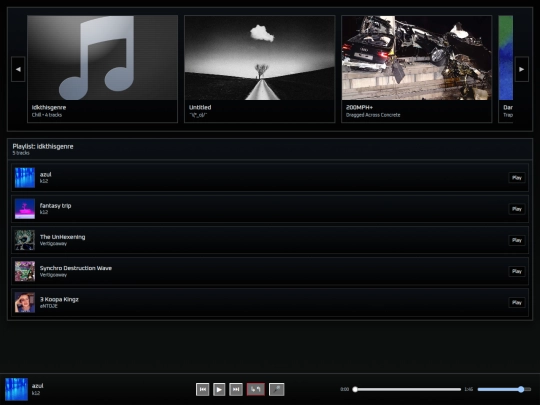Open the 200MPH+ playlist card
Image resolution: width=540 pixels, height=405 pixels.
tap(417, 69)
